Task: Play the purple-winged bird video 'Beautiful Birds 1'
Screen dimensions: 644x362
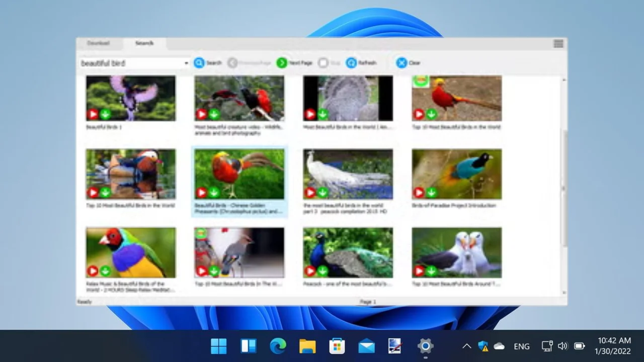Action: click(x=93, y=114)
